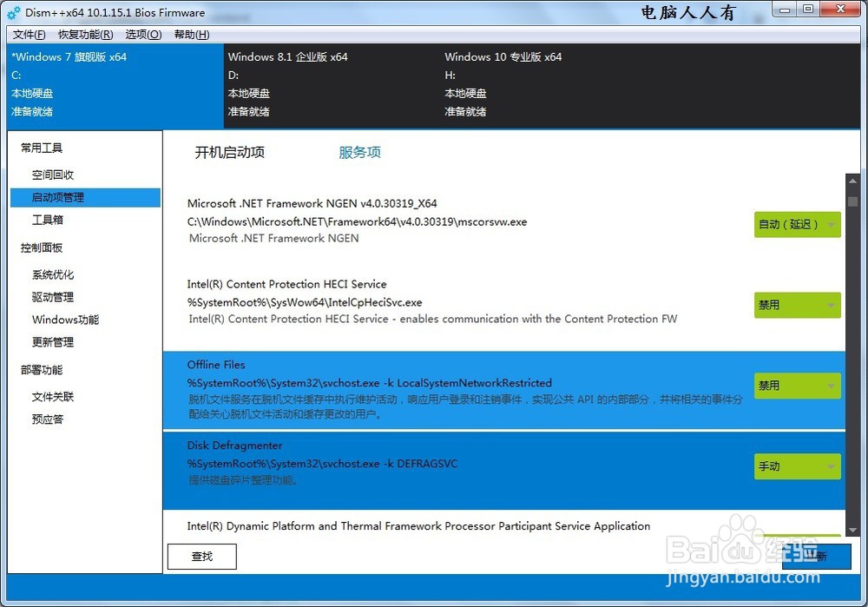
Task: Click the Dism++ gear icon in title bar
Action: (14, 12)
